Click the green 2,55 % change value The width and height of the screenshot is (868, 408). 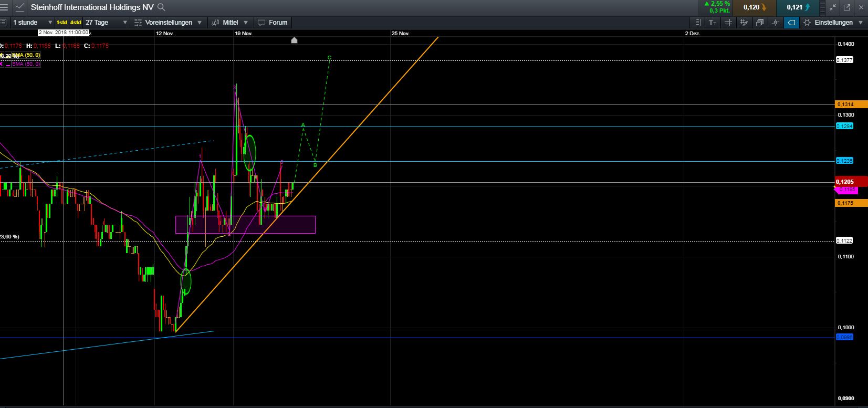717,4
